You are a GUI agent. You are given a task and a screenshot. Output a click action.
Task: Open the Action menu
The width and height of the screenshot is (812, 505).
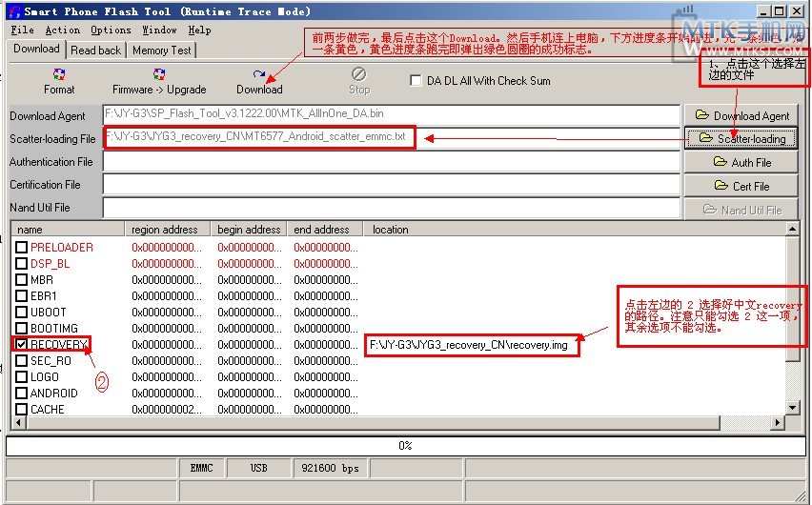point(63,30)
